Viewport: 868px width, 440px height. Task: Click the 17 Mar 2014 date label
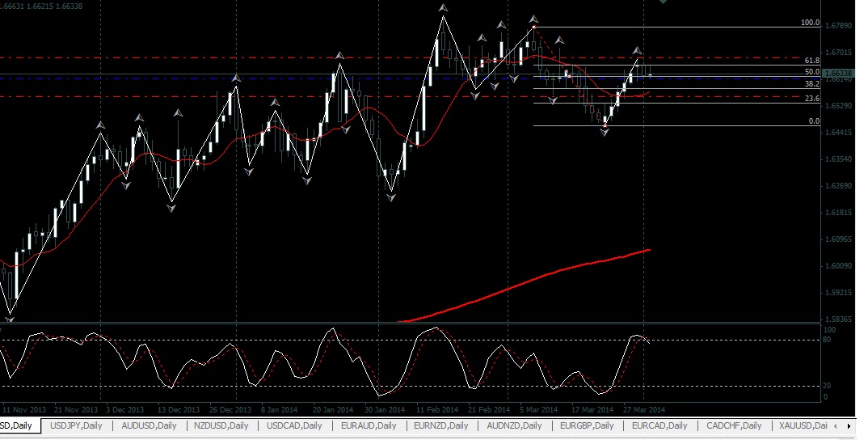click(x=592, y=410)
